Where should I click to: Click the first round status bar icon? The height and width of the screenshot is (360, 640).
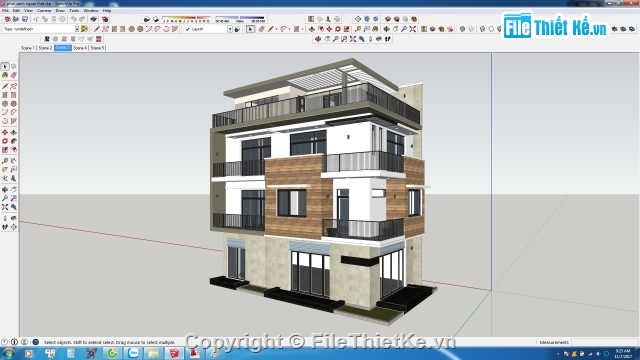pos(4,342)
